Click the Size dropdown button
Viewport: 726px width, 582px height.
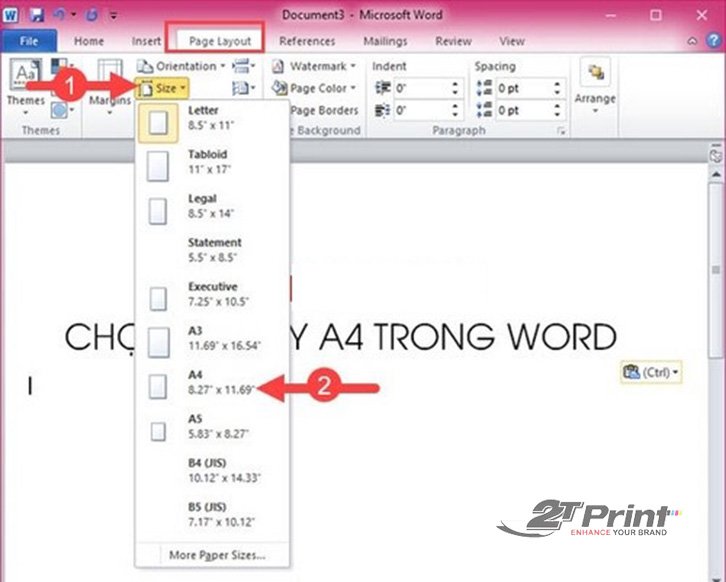point(162,88)
